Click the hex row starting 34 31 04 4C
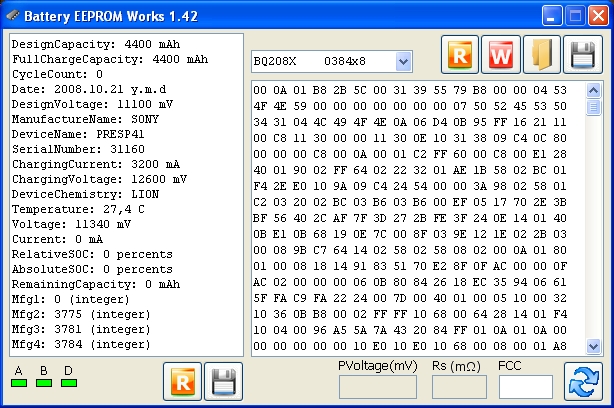The width and height of the screenshot is (614, 408). (x=410, y=122)
